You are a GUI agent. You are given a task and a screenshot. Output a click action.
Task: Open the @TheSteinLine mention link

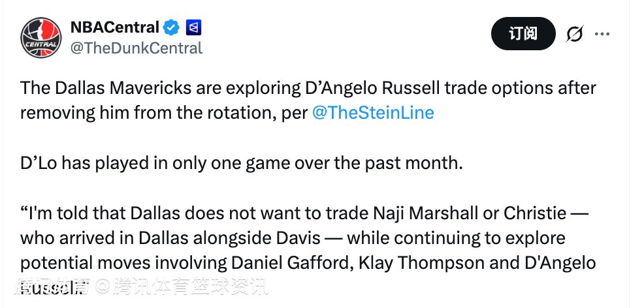[373, 112]
